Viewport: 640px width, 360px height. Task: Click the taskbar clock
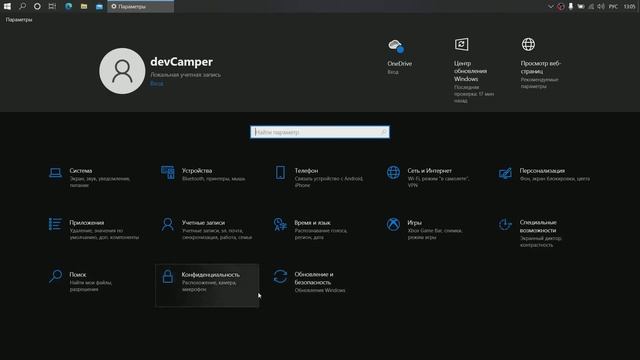coord(629,7)
